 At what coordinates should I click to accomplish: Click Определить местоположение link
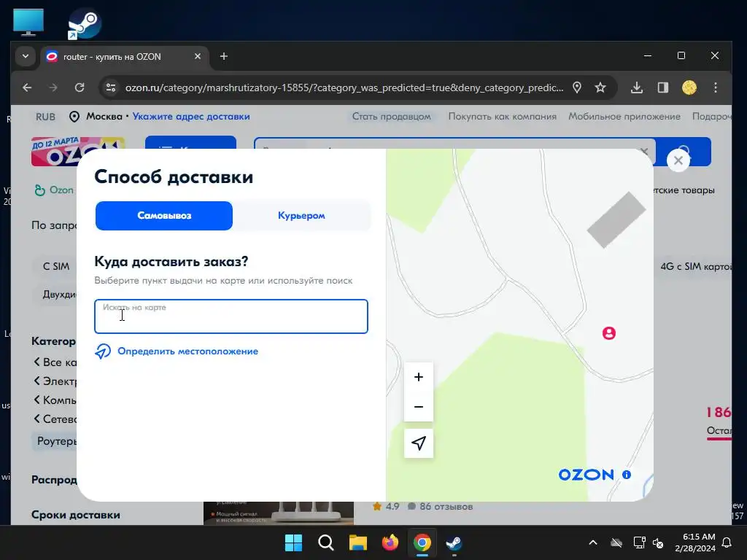pos(187,351)
